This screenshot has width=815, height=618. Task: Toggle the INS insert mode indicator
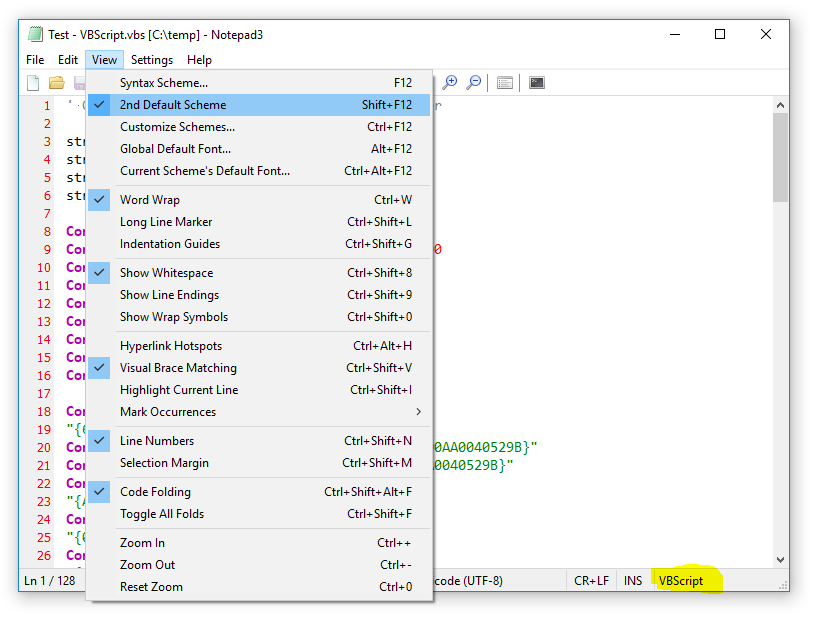633,581
